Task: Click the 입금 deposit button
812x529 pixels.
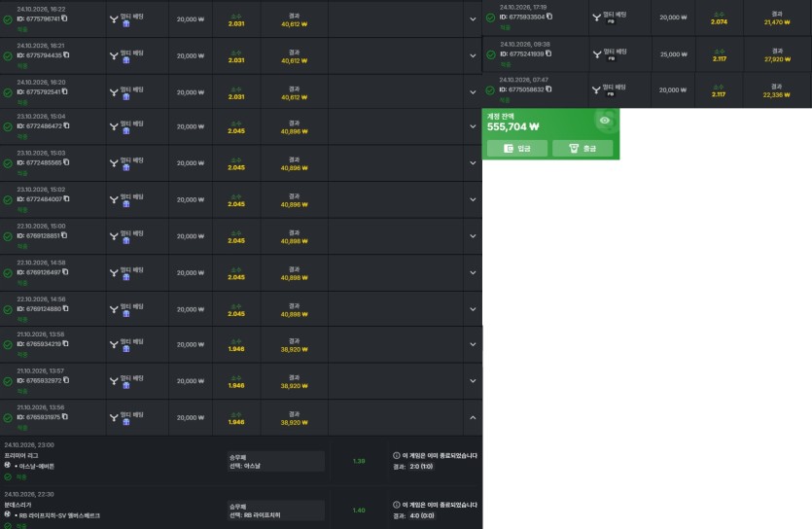Action: (516, 149)
